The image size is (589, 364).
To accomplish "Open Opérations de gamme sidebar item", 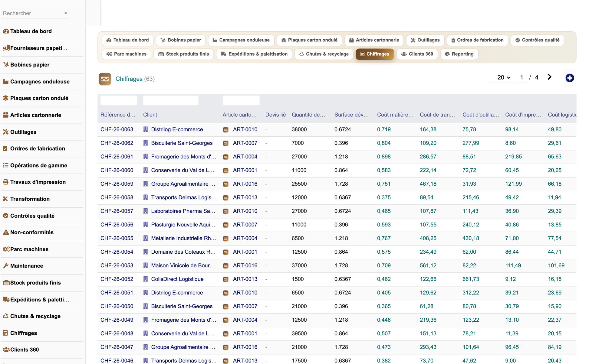I will coord(42,166).
